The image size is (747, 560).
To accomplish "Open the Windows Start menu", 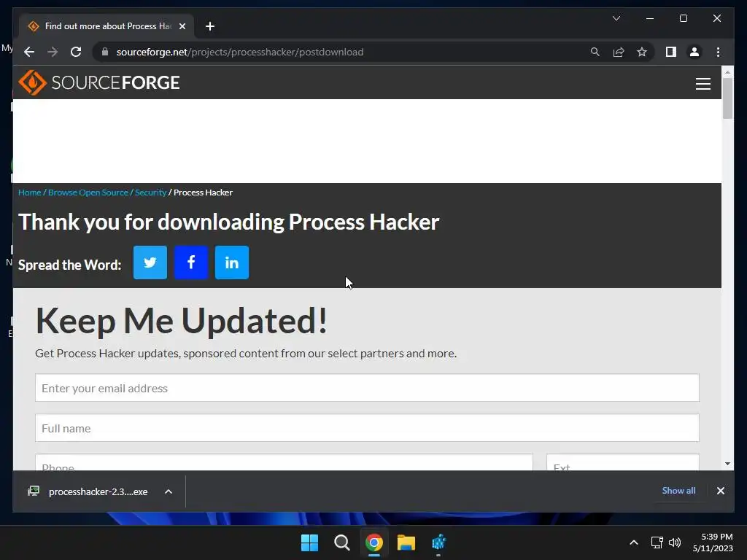I will pyautogui.click(x=309, y=542).
